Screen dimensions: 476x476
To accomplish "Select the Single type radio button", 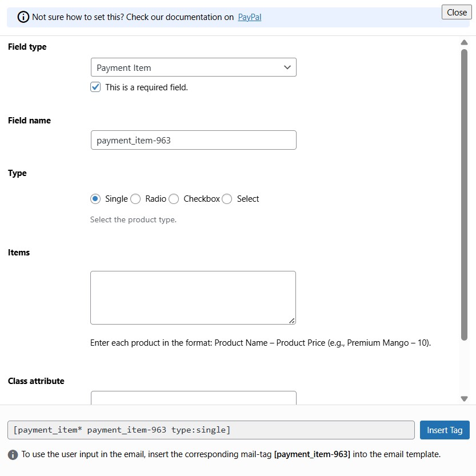I will tap(95, 199).
